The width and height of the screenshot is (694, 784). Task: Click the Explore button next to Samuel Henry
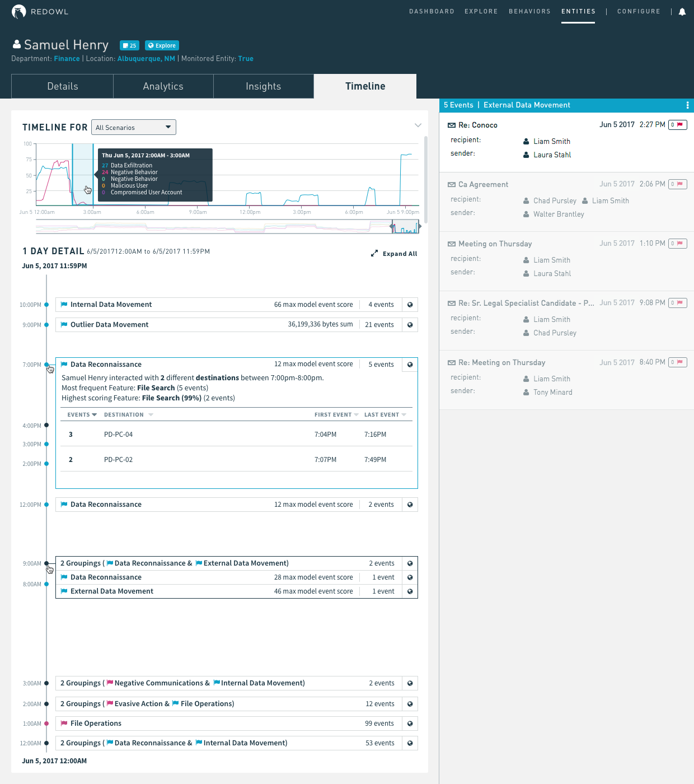[162, 45]
